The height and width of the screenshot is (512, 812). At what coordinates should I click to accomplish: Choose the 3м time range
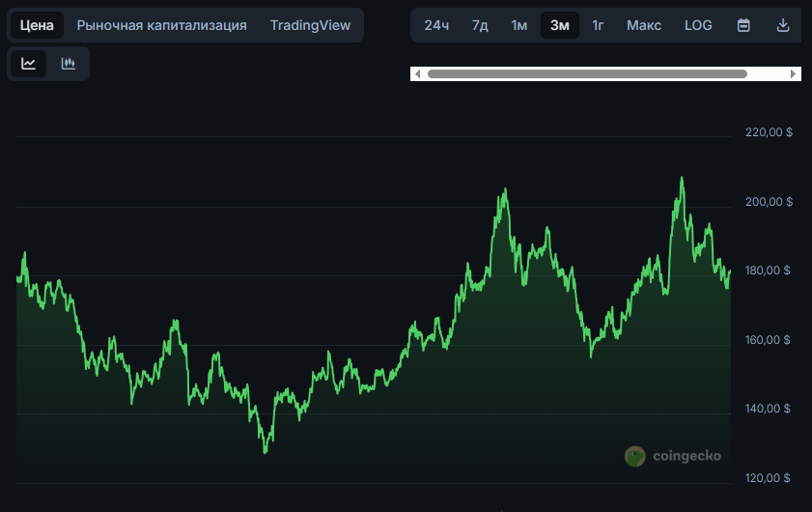560,25
